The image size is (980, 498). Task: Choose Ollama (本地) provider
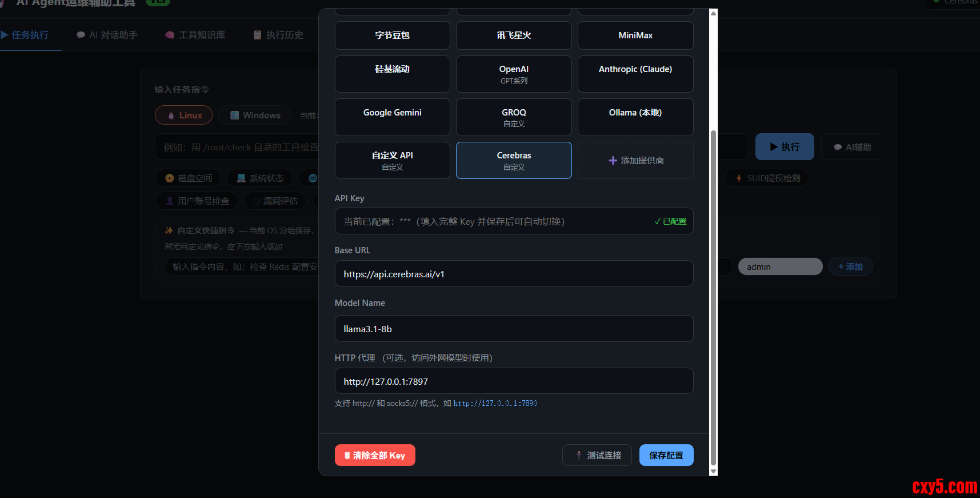pyautogui.click(x=635, y=117)
